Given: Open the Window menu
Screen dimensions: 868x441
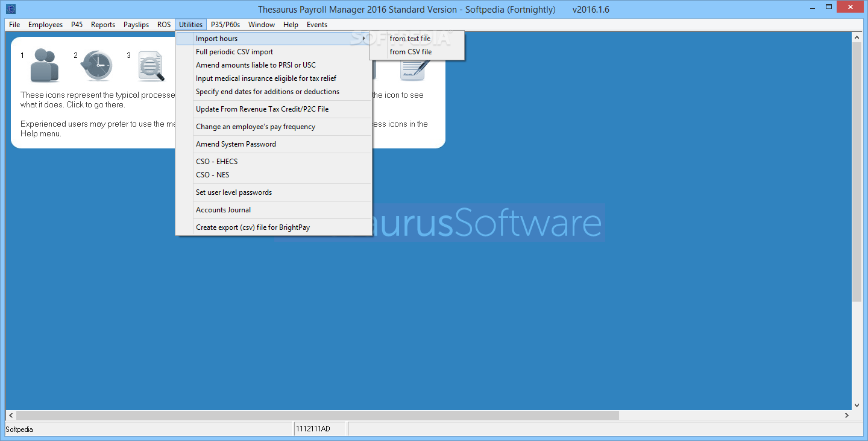Looking at the screenshot, I should coord(262,25).
